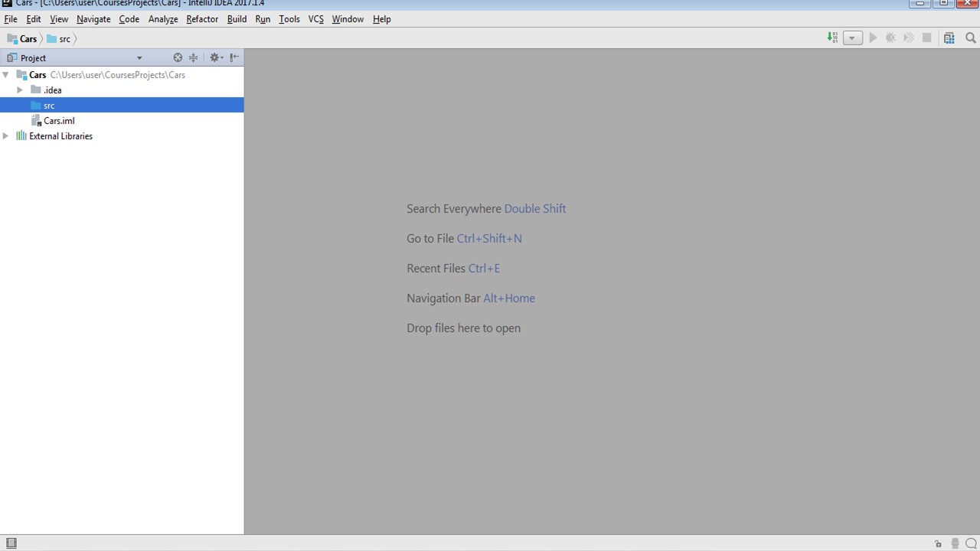The image size is (980, 551).
Task: Click the Make Project build icon
Action: [x=832, y=38]
